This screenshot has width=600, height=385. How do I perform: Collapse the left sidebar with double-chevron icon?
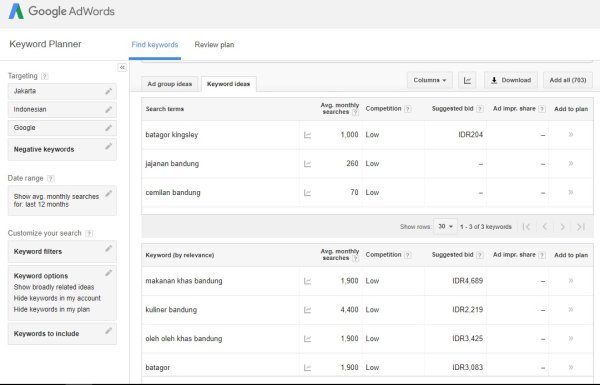(122, 67)
